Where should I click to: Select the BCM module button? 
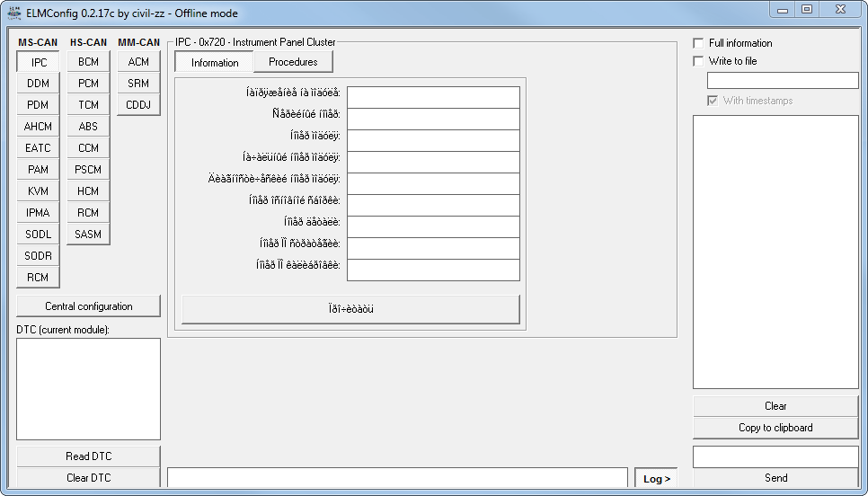[x=88, y=62]
